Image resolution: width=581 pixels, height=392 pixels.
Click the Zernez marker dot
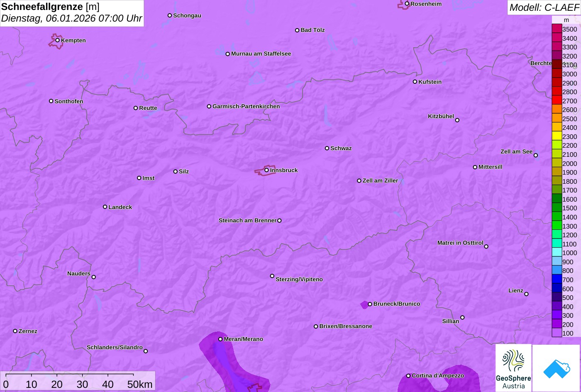tap(15, 331)
